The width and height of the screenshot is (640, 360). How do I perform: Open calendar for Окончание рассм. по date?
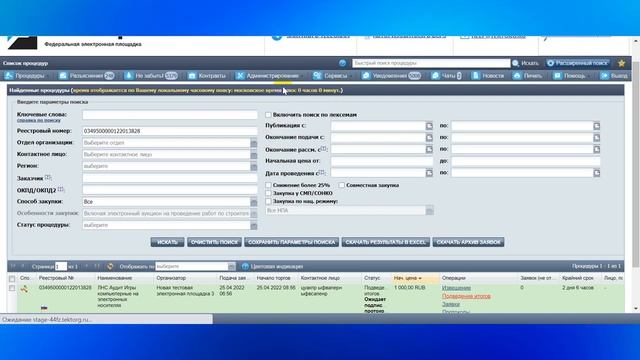click(596, 150)
